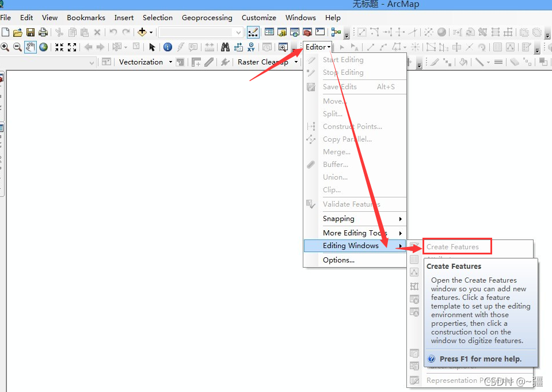552x392 pixels.
Task: Expand the More Editing Tools submenu
Action: [355, 233]
